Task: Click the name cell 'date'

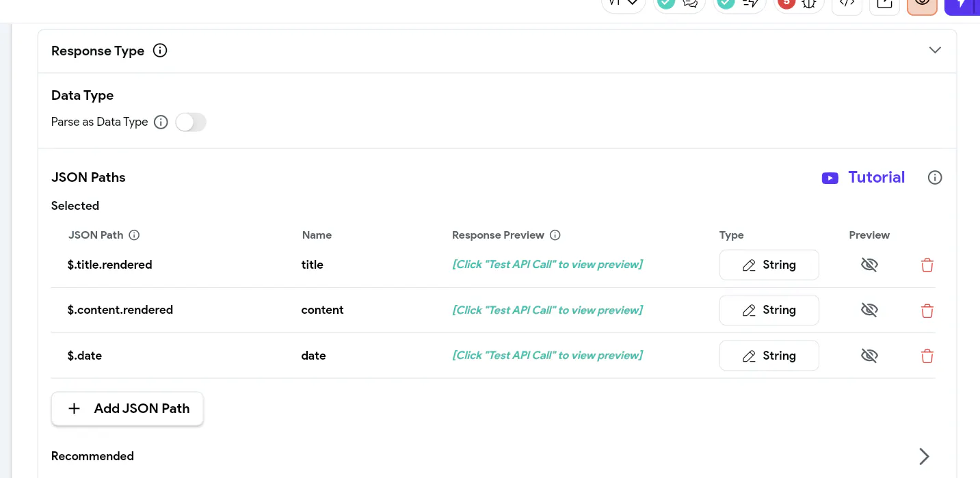Action: (313, 356)
